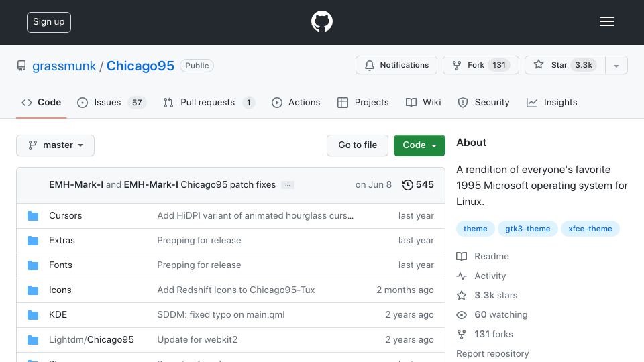Viewport: 644px width, 362px height.
Task: Click the fork icon beside 131 forks
Action: [x=462, y=335]
